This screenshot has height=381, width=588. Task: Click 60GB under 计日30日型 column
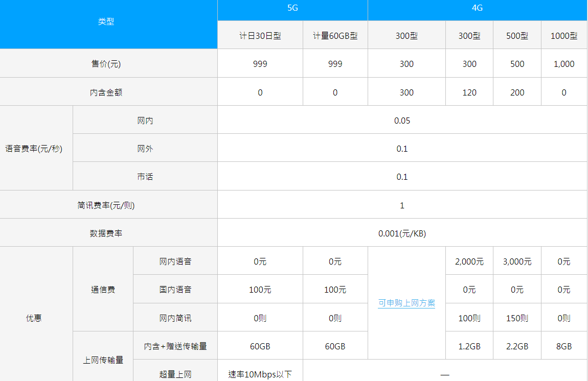click(260, 346)
